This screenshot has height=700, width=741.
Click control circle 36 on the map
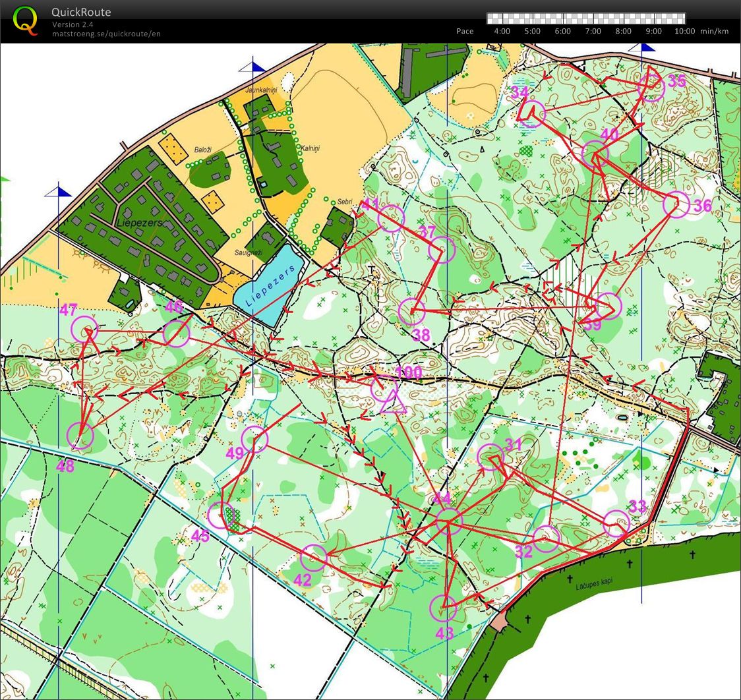676,204
